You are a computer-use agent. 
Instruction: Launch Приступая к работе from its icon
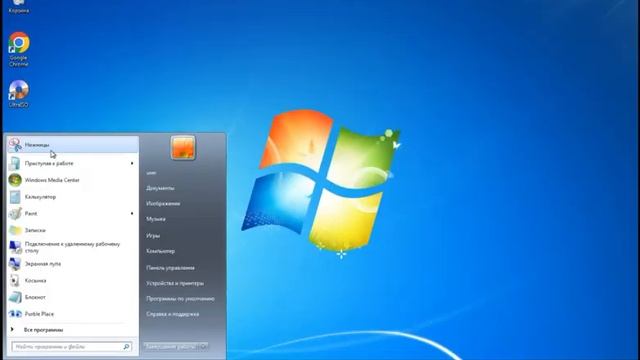click(x=15, y=163)
